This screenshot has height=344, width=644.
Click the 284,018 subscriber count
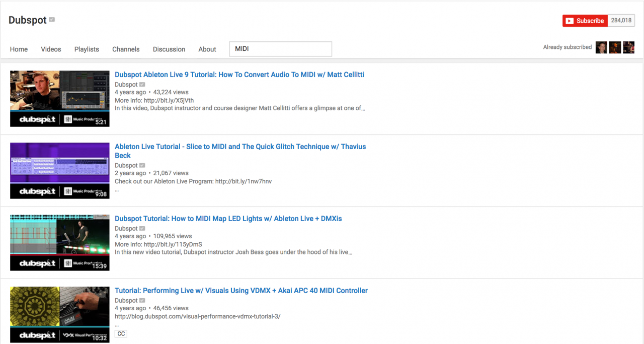tap(621, 21)
